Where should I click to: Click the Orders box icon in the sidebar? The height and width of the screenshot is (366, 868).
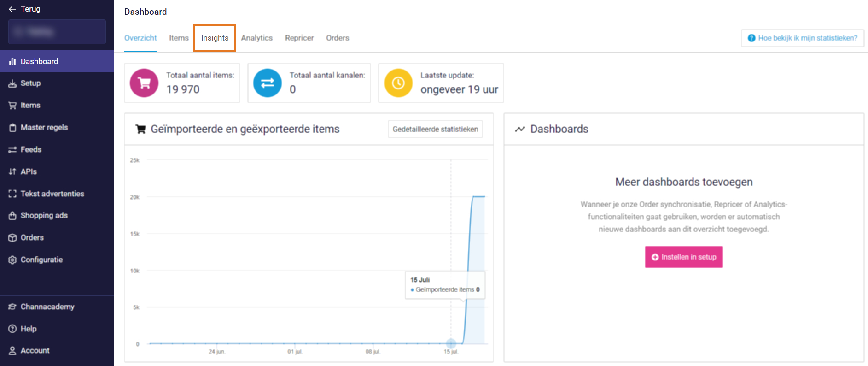[x=12, y=238]
